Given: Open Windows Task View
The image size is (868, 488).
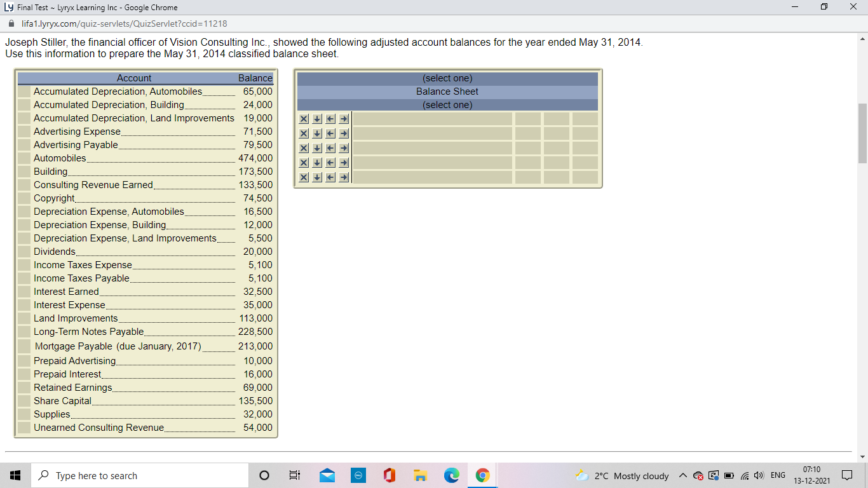Looking at the screenshot, I should [x=295, y=475].
